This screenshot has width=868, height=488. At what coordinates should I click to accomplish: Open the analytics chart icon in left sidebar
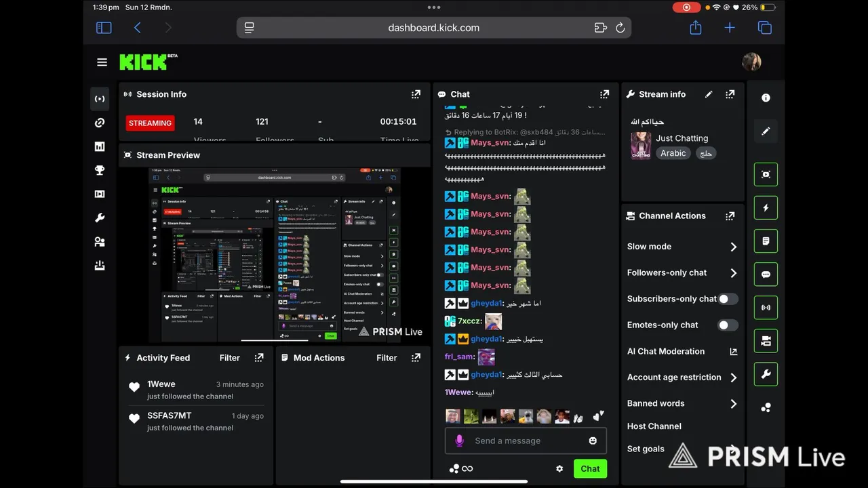coord(100,146)
